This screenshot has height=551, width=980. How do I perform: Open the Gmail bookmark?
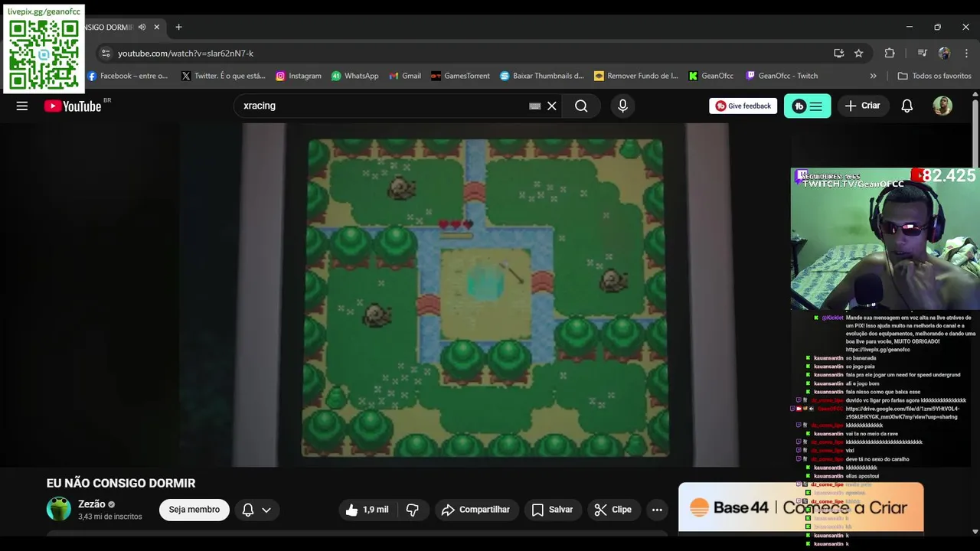[405, 76]
